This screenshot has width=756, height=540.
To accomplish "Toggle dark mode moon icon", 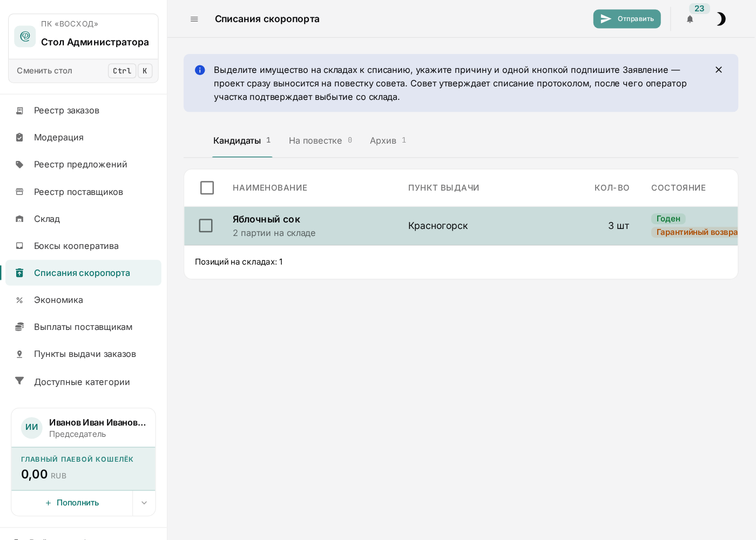I will click(721, 19).
